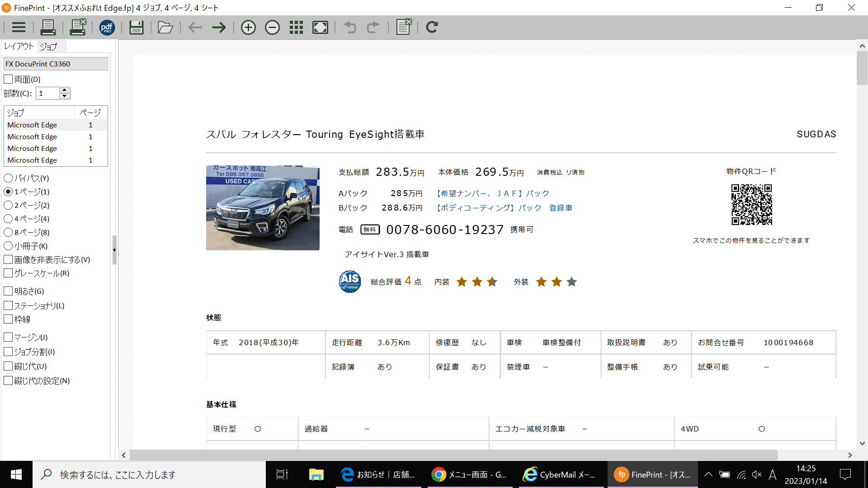868x488 pixels.
Task: Increase copies with the up stepper arrow
Action: (x=65, y=90)
